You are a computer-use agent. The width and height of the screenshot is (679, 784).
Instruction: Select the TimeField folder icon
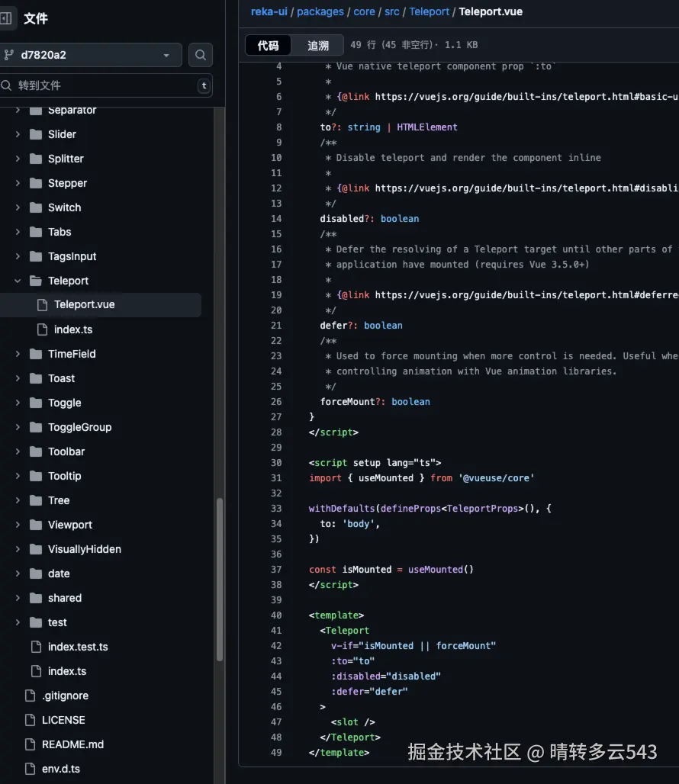[x=36, y=354]
